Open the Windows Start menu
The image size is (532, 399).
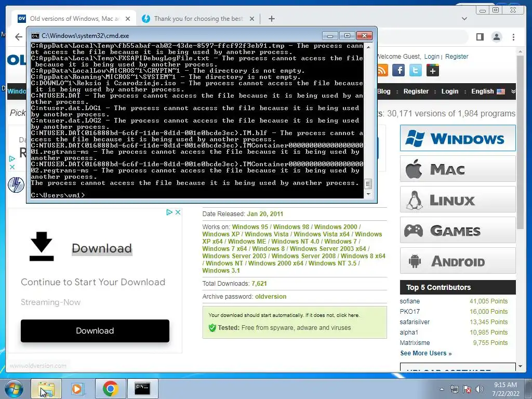coord(14,389)
